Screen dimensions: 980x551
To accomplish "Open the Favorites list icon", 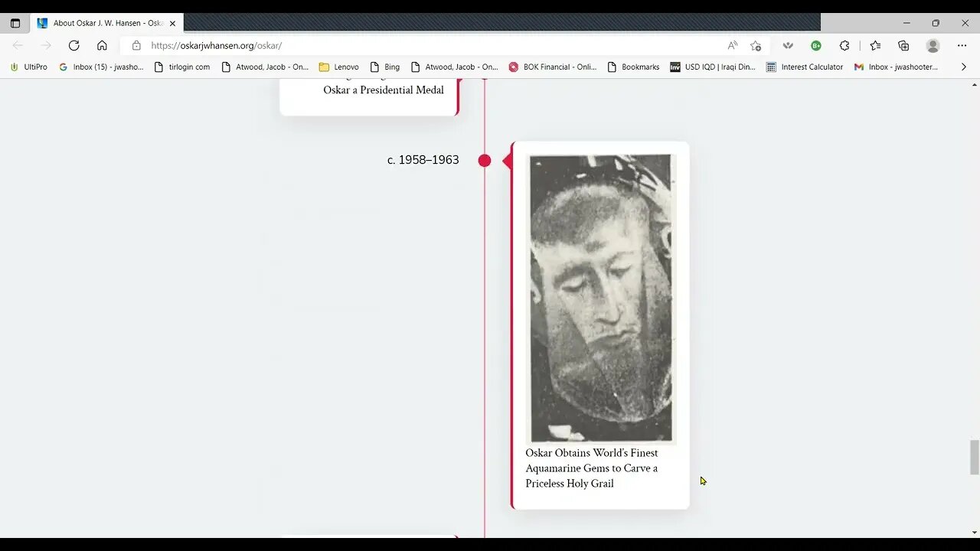I will (x=875, y=45).
